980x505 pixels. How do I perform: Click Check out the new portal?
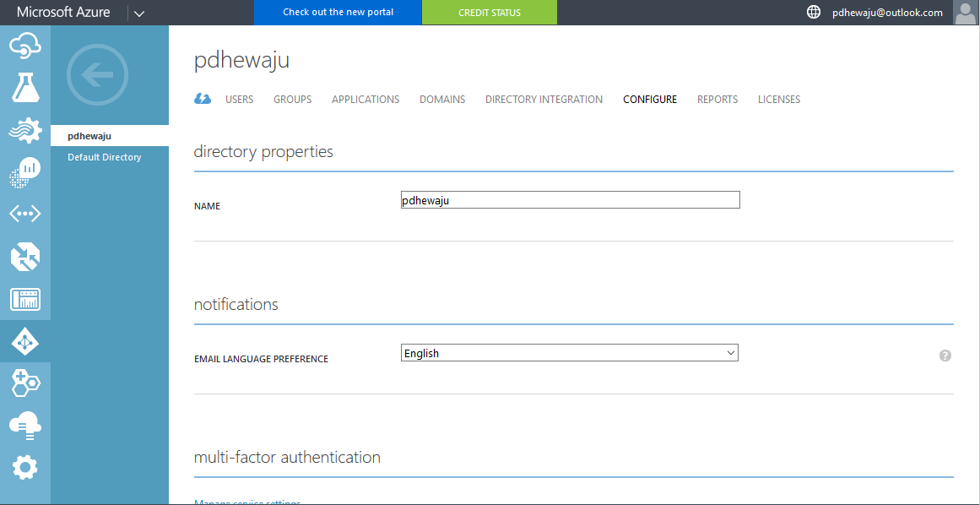pos(338,13)
